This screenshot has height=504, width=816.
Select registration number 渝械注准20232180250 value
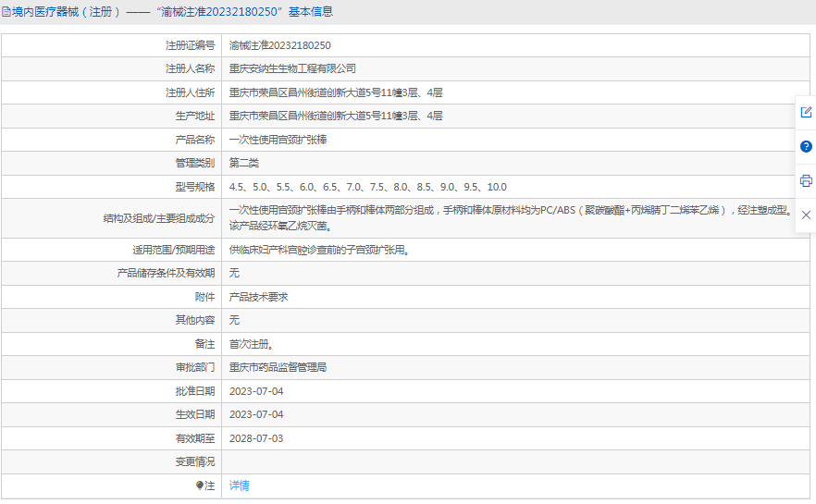280,45
